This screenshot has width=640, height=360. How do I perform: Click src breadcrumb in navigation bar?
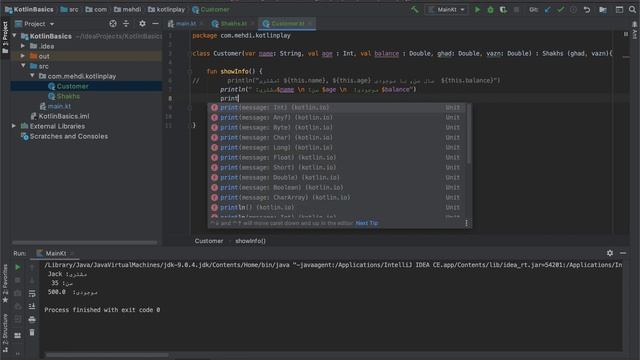[x=69, y=9]
